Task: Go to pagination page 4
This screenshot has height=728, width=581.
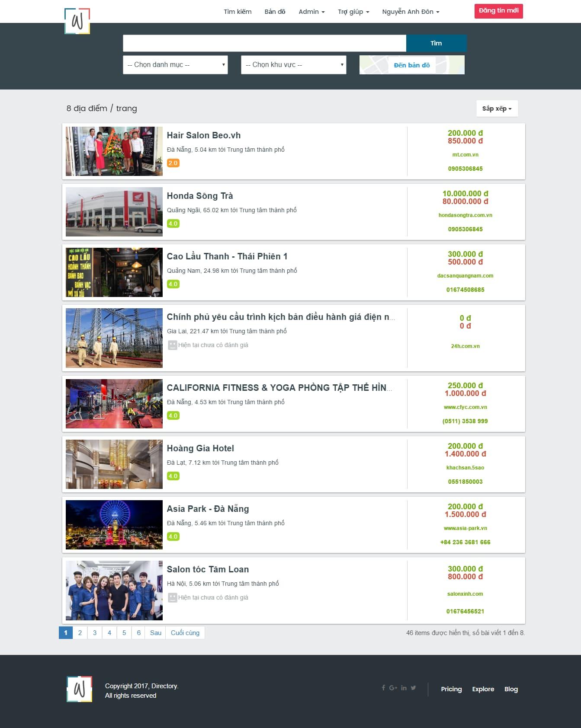Action: point(109,633)
